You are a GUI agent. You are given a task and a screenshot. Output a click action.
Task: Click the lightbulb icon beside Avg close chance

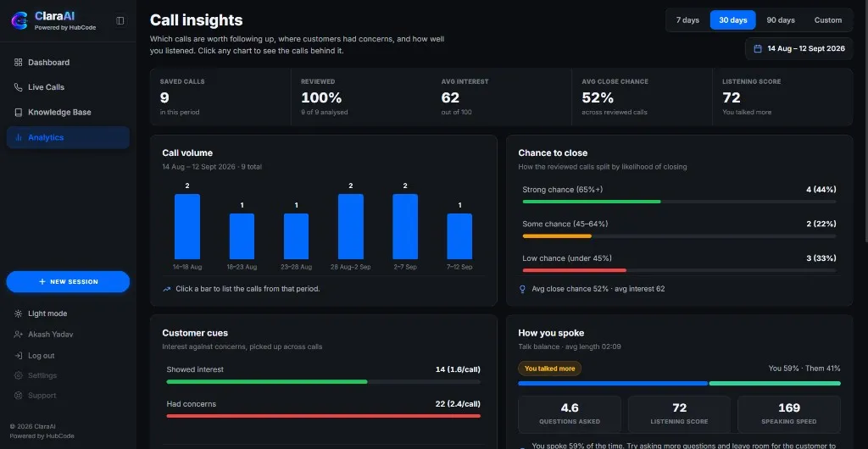click(522, 289)
